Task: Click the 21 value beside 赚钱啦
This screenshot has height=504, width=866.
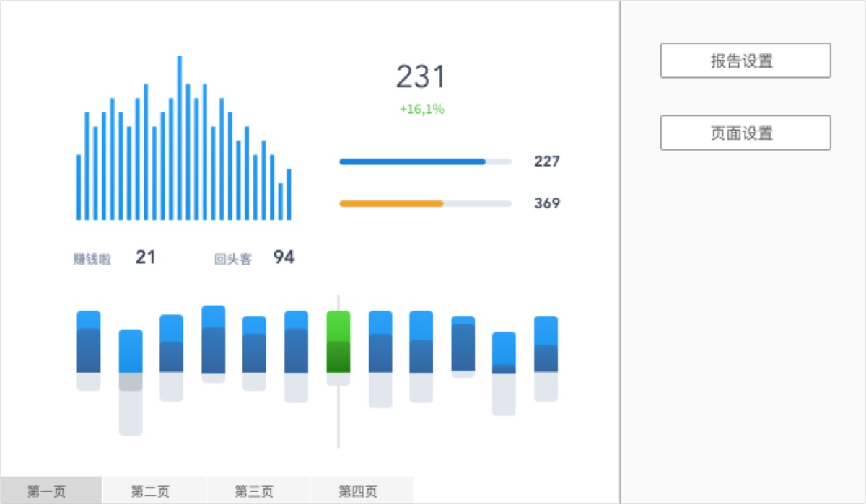Action: coord(146,257)
